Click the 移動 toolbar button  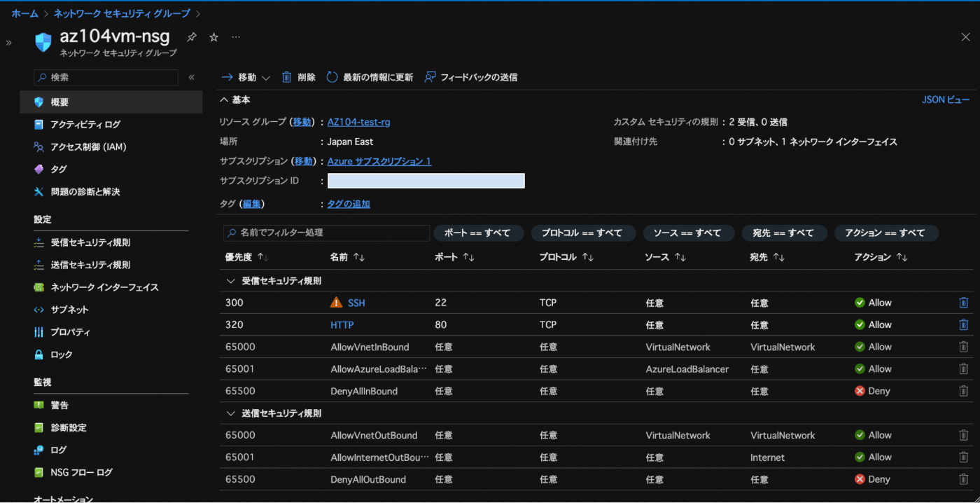[x=239, y=77]
